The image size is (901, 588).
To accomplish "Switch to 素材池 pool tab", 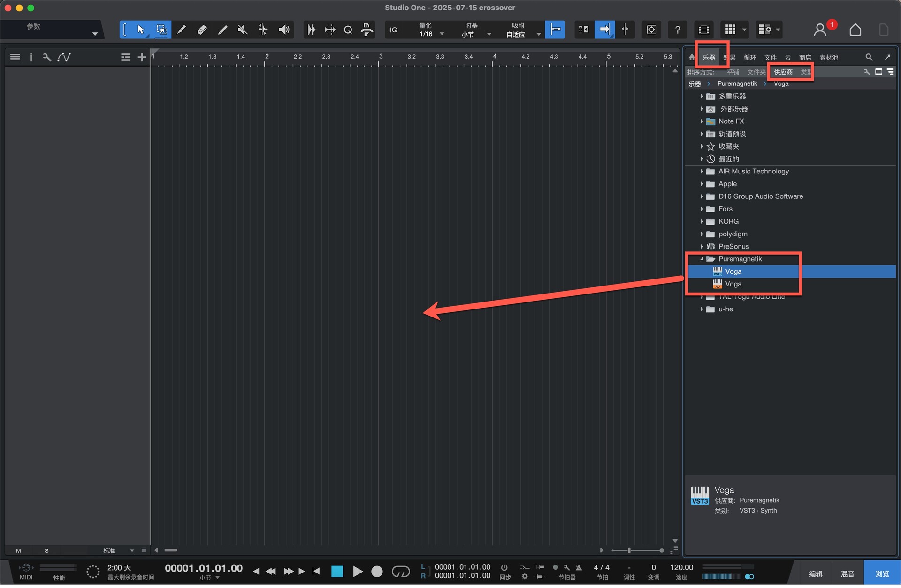I will (x=828, y=58).
